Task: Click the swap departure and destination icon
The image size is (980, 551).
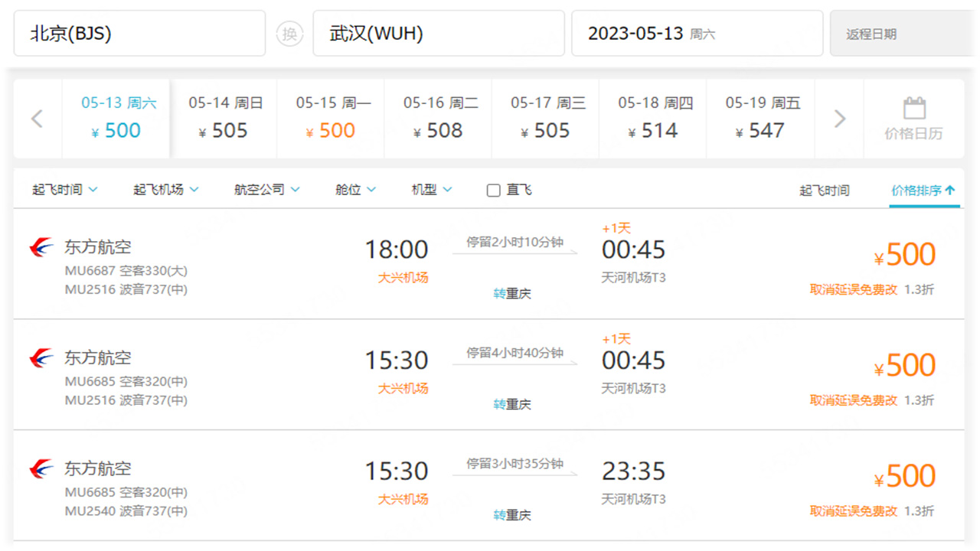Action: (289, 33)
